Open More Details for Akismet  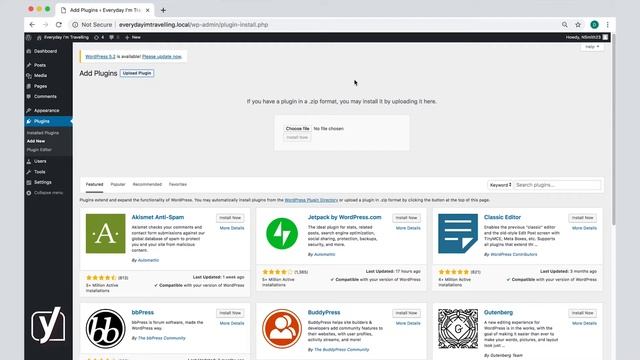(232, 228)
